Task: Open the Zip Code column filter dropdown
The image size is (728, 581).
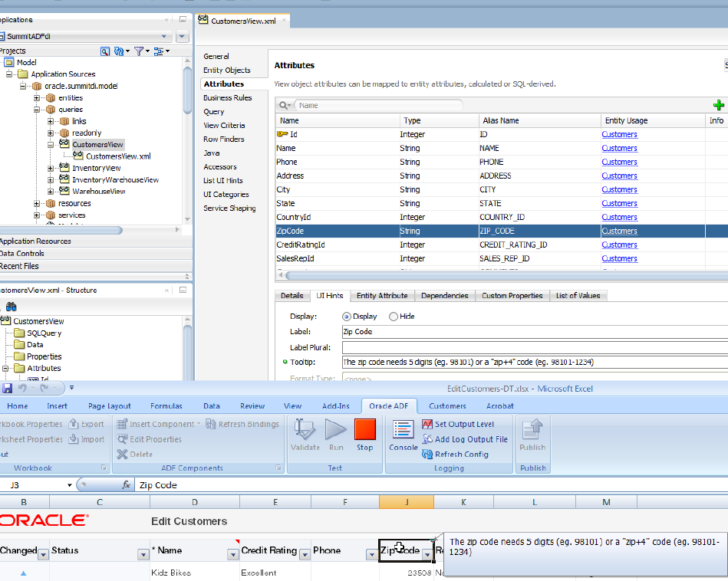Action: click(x=427, y=553)
